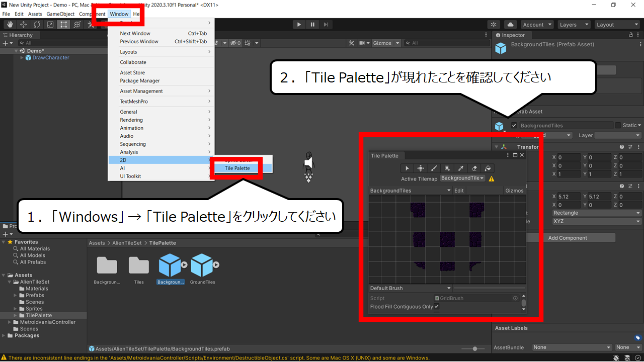
Task: Select Tile Palette in 2D submenu
Action: coord(237,168)
